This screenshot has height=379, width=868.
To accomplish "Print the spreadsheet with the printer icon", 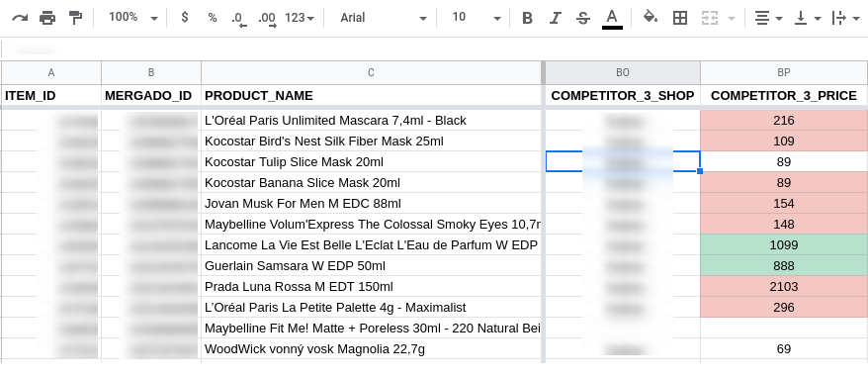I will [47, 18].
